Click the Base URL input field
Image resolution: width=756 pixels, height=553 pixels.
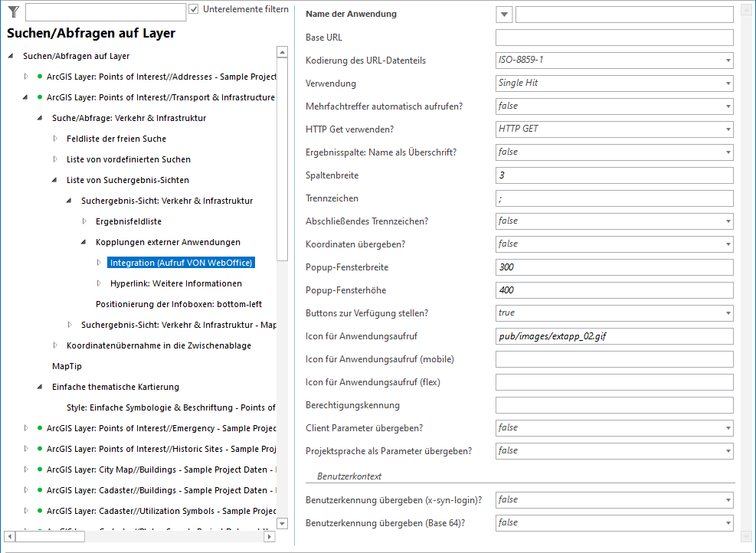(x=613, y=37)
